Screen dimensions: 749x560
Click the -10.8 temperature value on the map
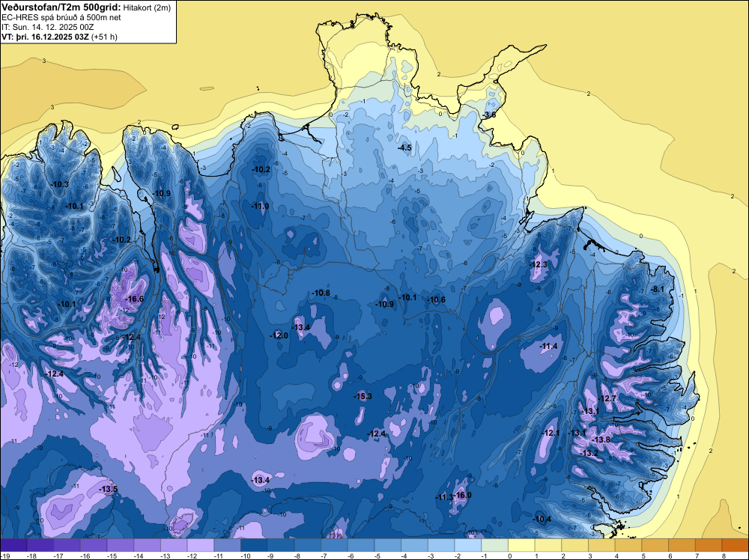pyautogui.click(x=321, y=293)
